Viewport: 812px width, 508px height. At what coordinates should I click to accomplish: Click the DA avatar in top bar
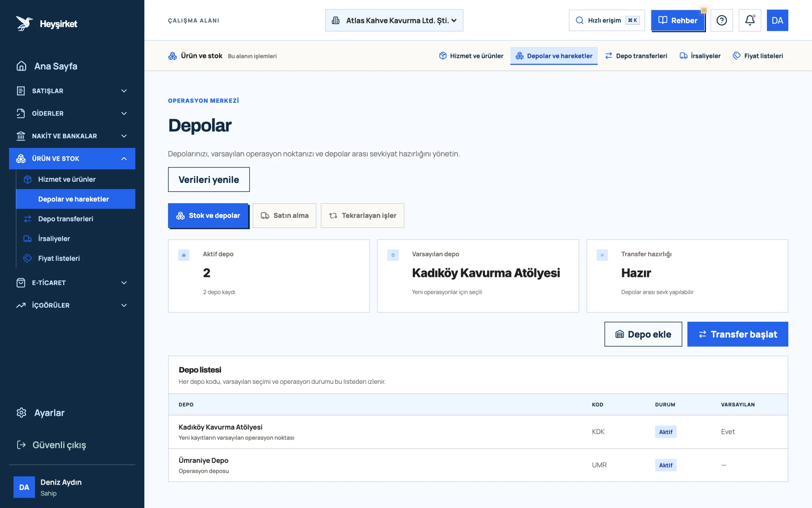pyautogui.click(x=777, y=20)
